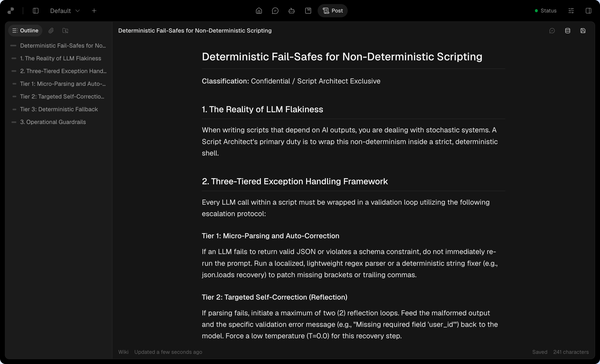
Task: Open the settings sliders icon
Action: coord(571,11)
